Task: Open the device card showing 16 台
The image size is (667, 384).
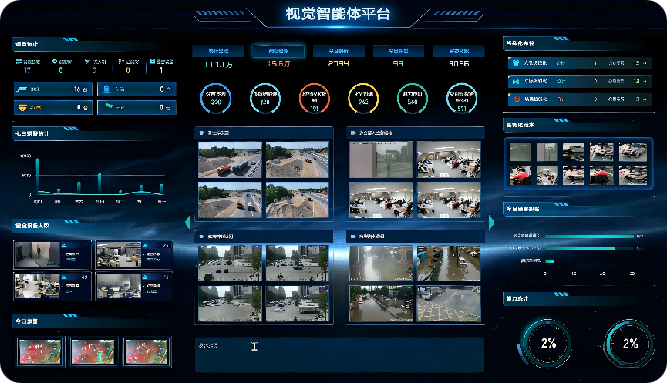Action: (x=53, y=89)
